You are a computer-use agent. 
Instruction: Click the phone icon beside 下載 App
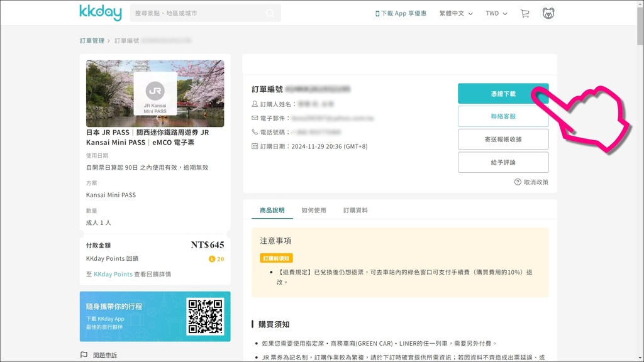point(377,14)
